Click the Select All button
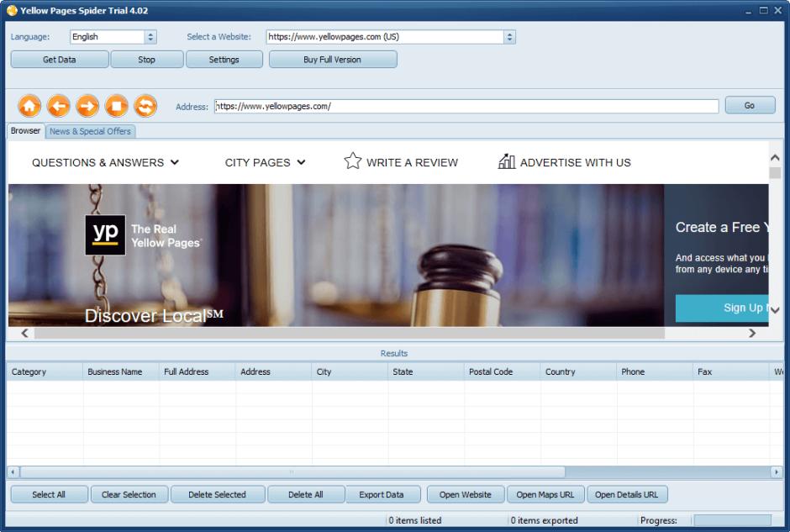Viewport: 790px width, 532px height. coord(49,495)
